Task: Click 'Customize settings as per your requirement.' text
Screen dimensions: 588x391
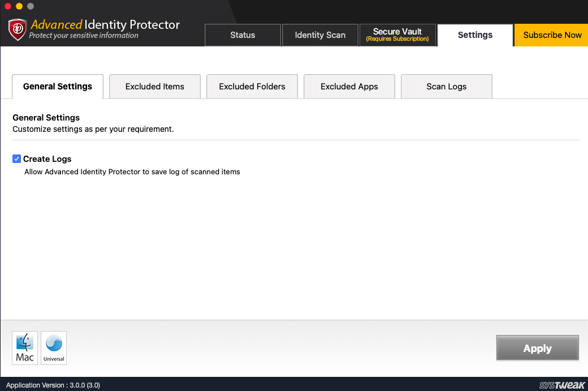Action: click(93, 129)
